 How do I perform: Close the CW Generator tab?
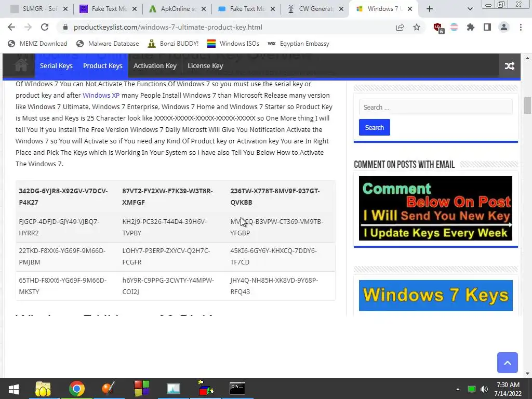coord(342,9)
